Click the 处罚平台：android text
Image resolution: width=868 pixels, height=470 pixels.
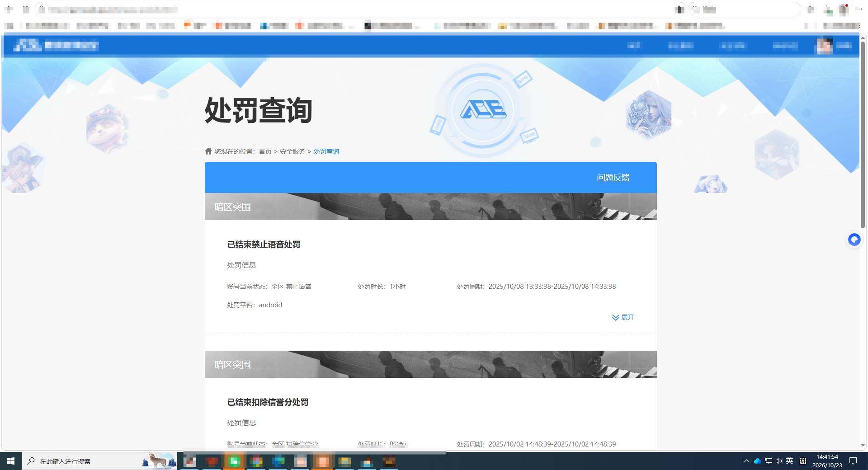click(255, 305)
